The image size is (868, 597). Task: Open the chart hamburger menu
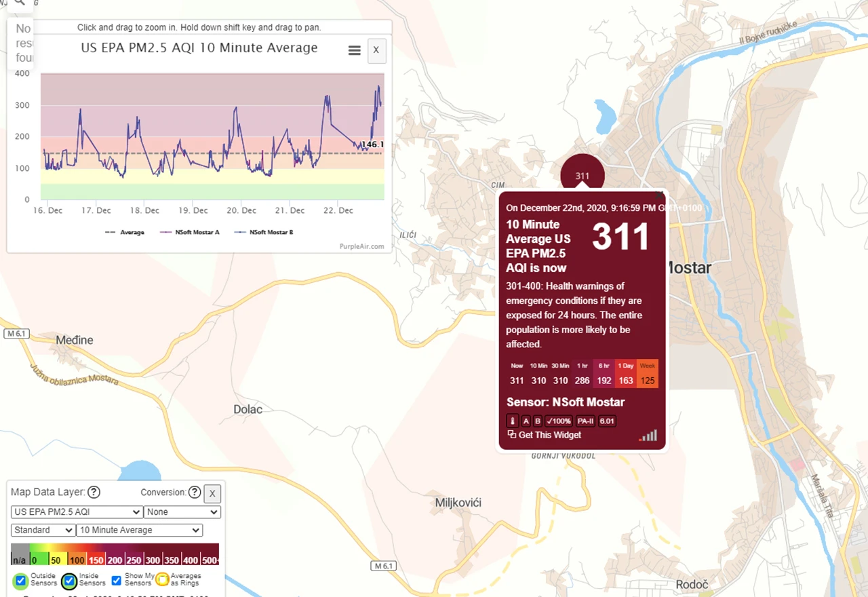[354, 50]
